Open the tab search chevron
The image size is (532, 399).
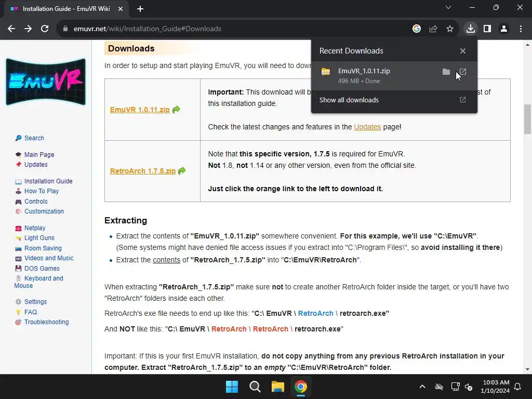(x=448, y=7)
